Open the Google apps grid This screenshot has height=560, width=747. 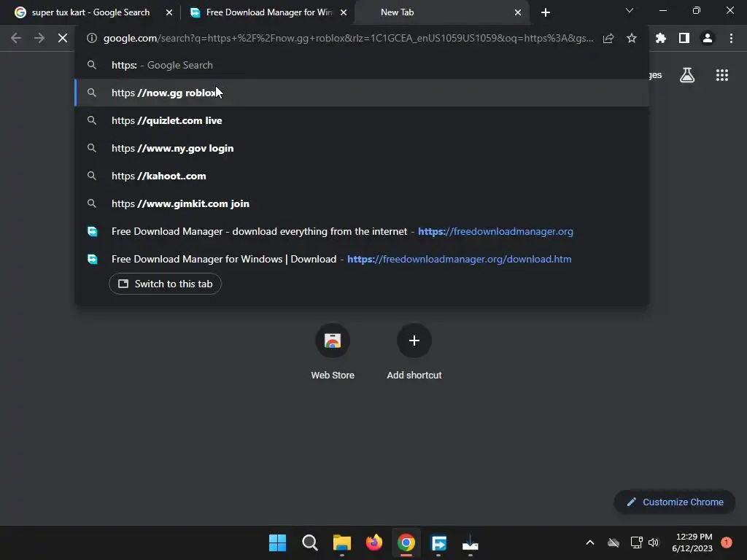click(722, 75)
